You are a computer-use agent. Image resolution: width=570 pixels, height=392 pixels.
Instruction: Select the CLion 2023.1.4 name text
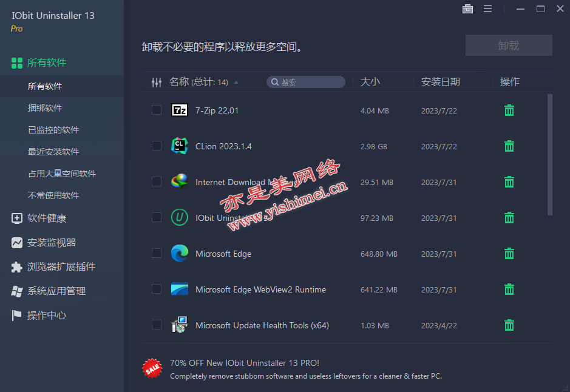223,146
